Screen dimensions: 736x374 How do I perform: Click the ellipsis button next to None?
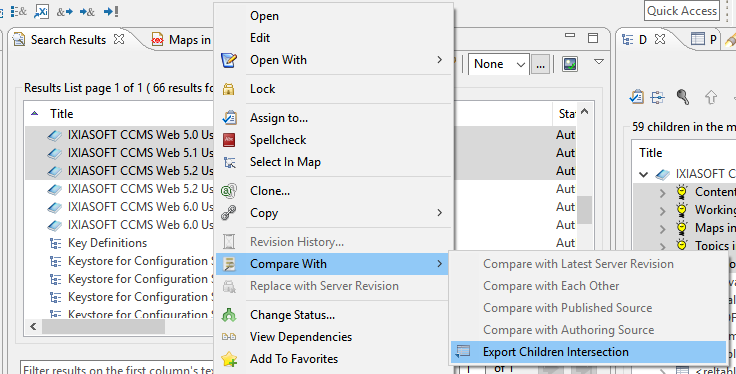pos(541,64)
